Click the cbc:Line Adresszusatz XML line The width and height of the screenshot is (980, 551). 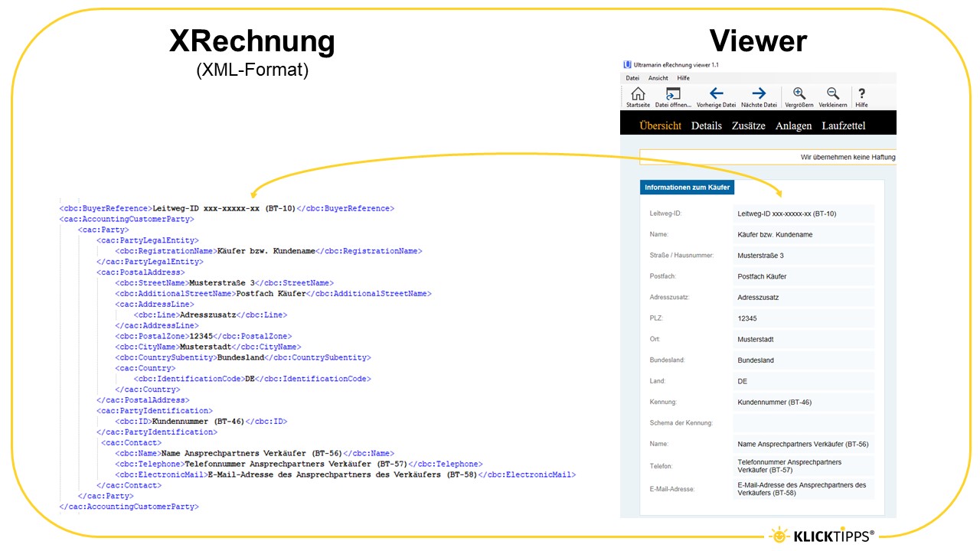[x=211, y=315]
